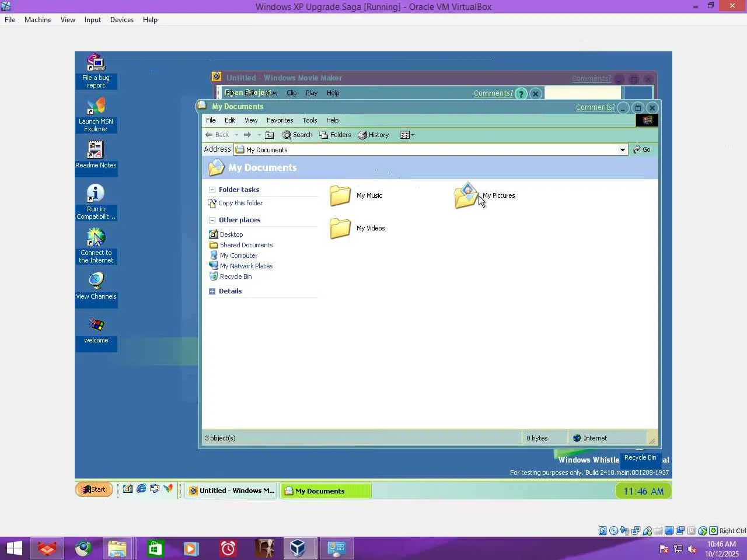This screenshot has width=747, height=560.
Task: Open File Explorer on the host taskbar
Action: tap(117, 548)
